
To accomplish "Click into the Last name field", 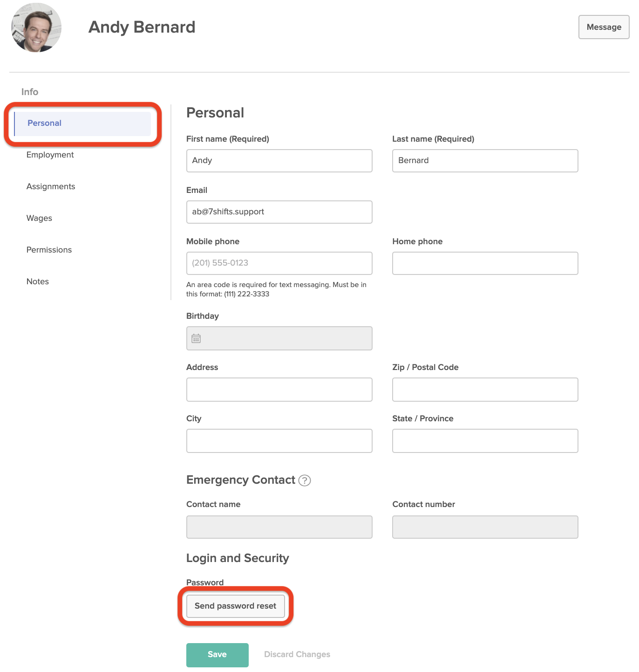I will (485, 161).
